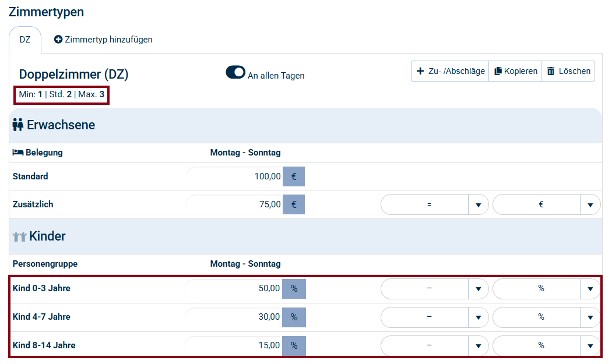
Task: Click the plus icon on Zimmertyp hinzufügen
Action: coord(58,40)
